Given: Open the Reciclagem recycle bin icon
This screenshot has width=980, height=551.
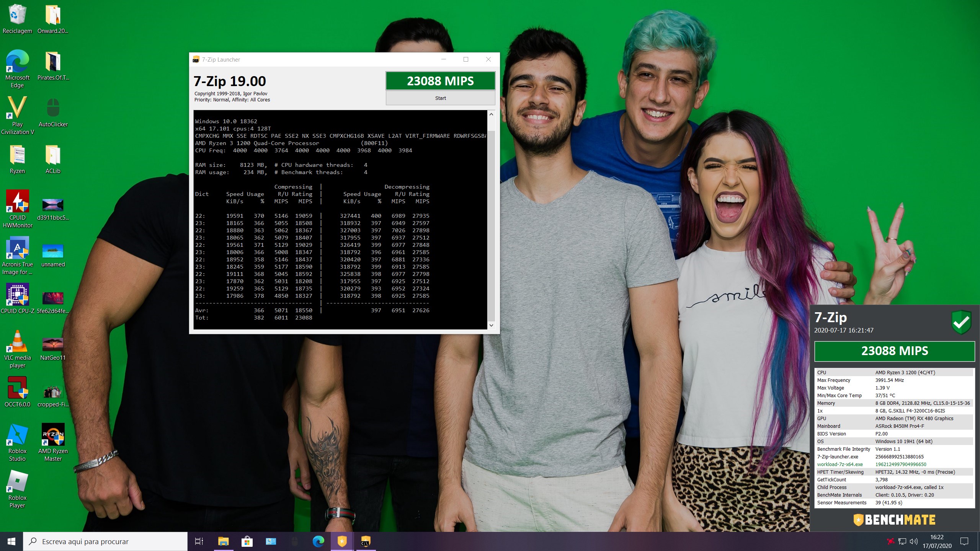Looking at the screenshot, I should pos(17,19).
